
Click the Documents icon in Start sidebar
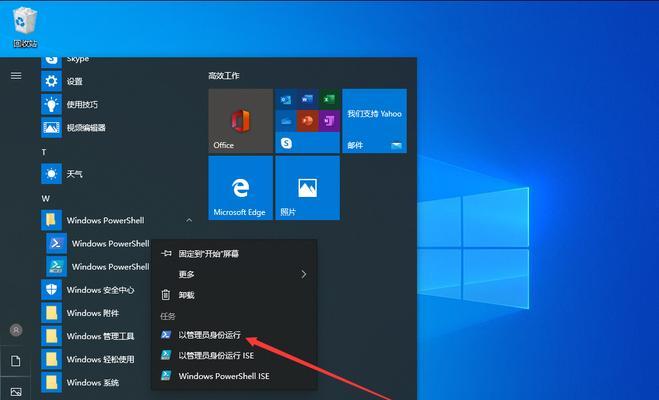point(16,361)
